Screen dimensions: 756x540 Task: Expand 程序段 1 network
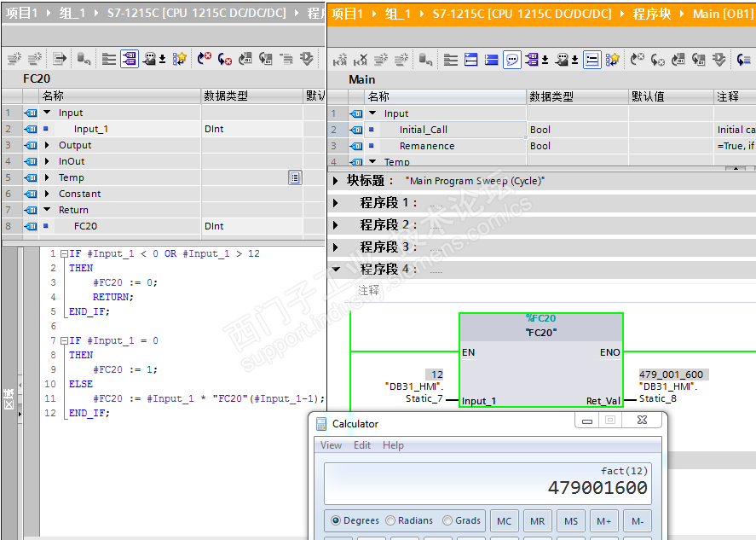336,203
